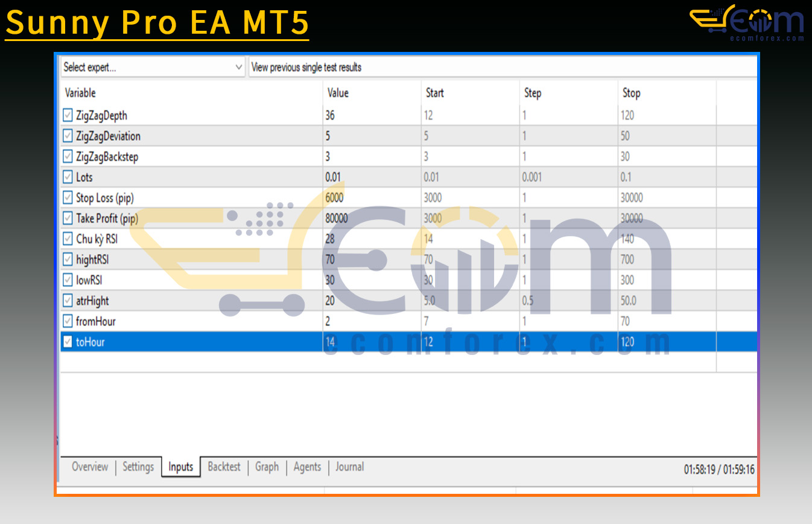Click the Value column header
Viewport: 812px width, 524px height.
(338, 93)
